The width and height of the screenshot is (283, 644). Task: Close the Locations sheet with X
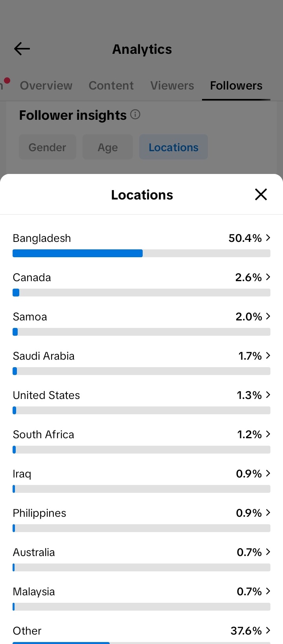[261, 194]
